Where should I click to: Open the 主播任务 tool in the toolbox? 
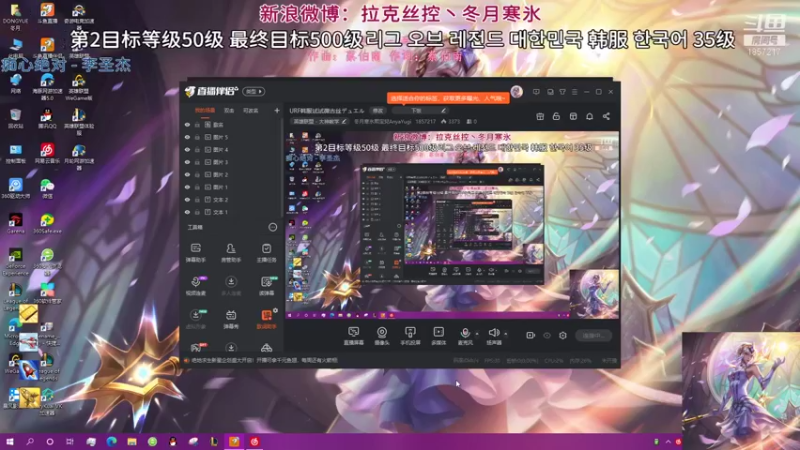(x=266, y=253)
